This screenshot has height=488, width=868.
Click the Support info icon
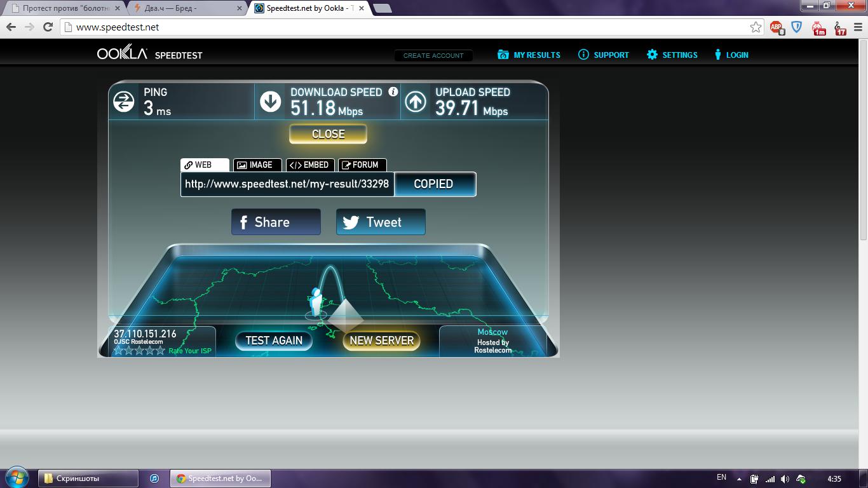click(583, 55)
